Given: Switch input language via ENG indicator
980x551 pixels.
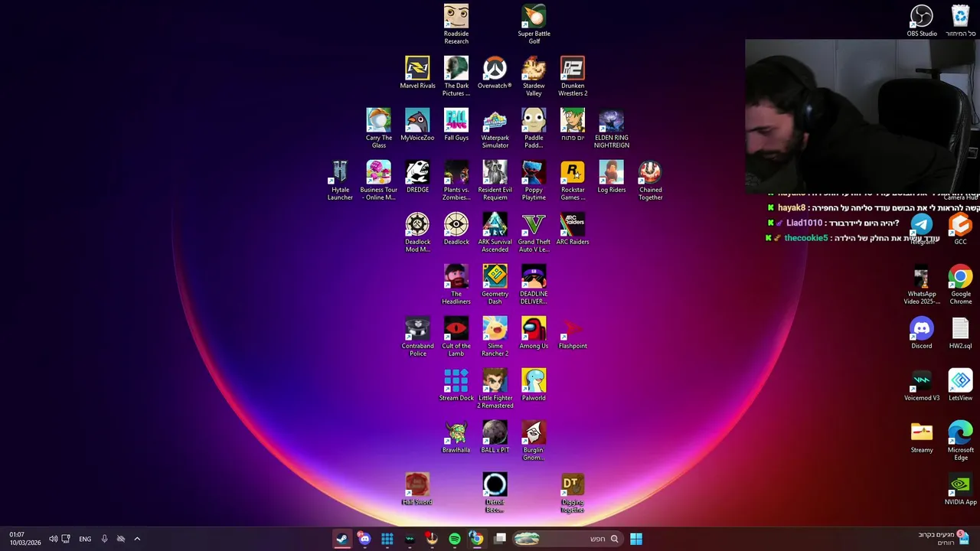Looking at the screenshot, I should [x=85, y=539].
